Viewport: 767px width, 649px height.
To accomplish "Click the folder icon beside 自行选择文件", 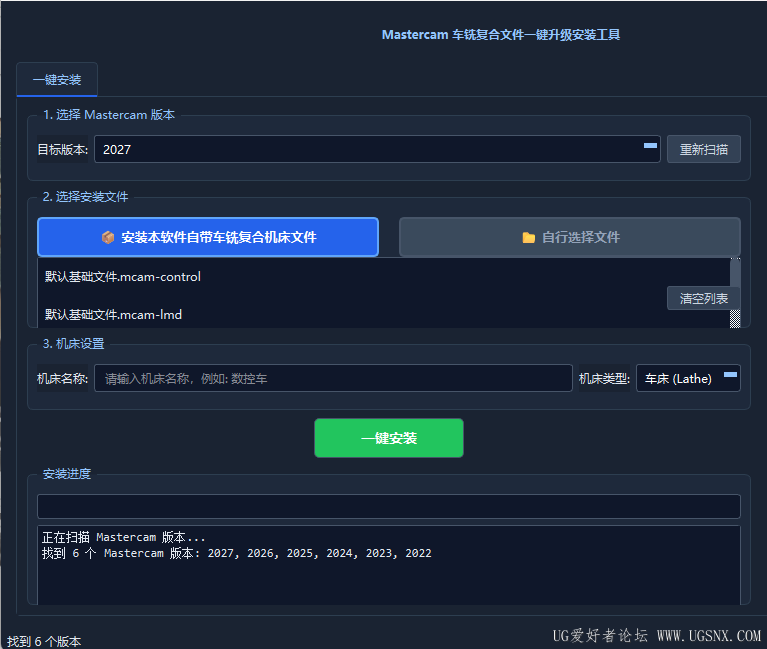I will click(528, 238).
